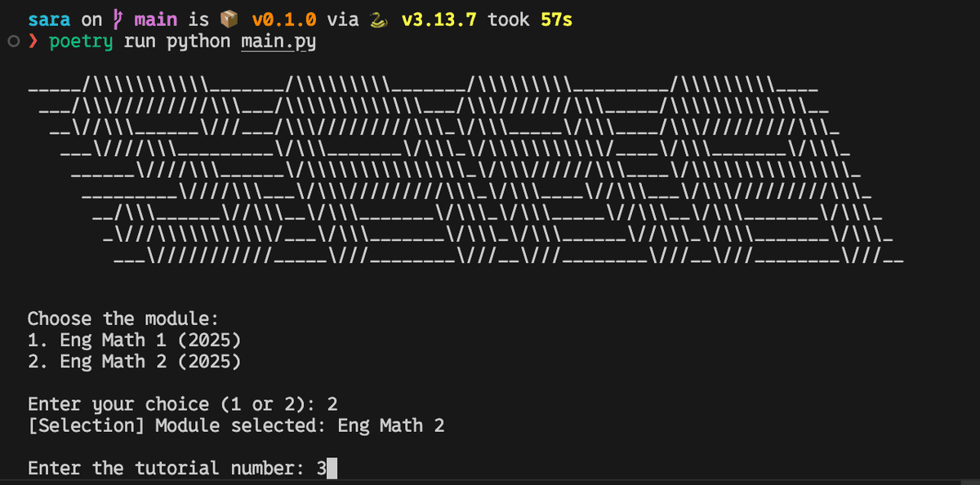980x485 pixels.
Task: Click the '57s' command duration
Action: (556, 19)
